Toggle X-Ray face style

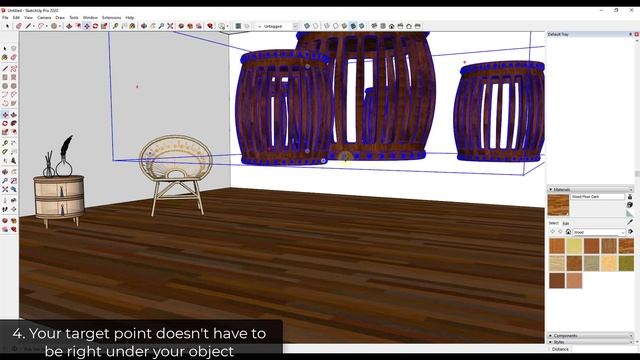click(x=307, y=26)
